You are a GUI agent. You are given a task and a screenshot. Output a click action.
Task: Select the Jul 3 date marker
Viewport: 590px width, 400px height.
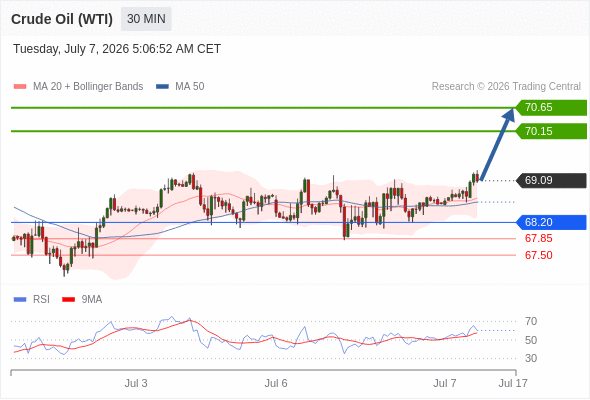136,383
